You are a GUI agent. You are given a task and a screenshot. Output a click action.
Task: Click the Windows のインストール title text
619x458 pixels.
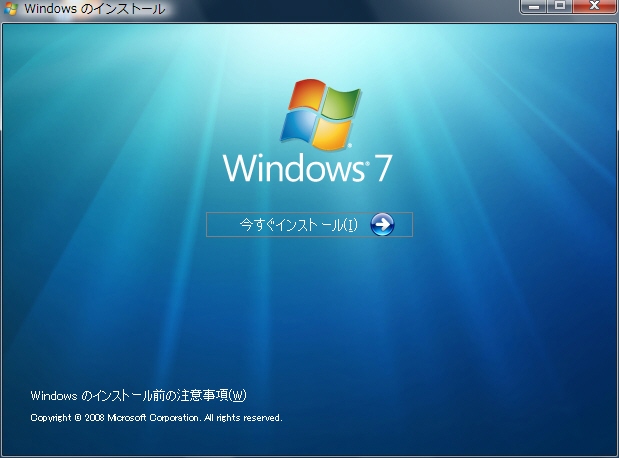click(x=95, y=9)
